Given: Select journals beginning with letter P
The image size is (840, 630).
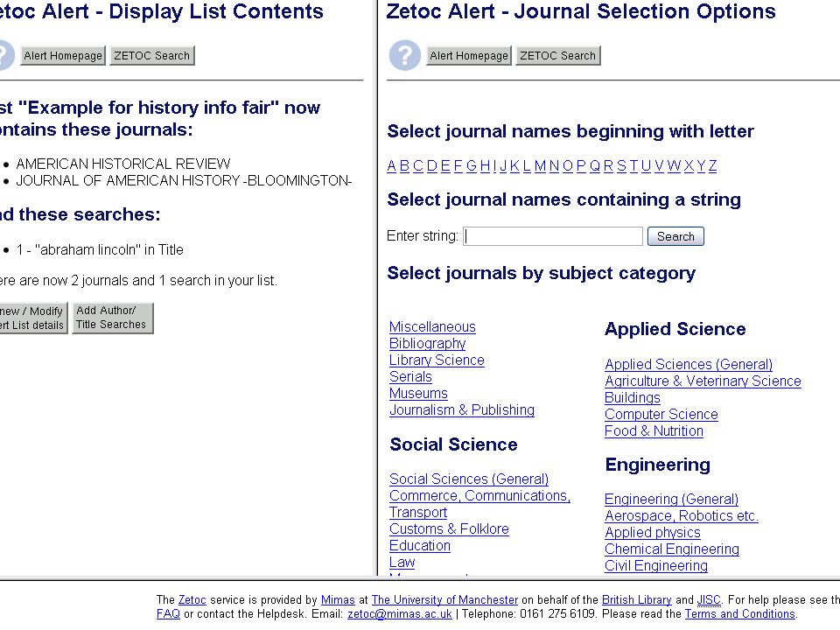Looking at the screenshot, I should 581,166.
